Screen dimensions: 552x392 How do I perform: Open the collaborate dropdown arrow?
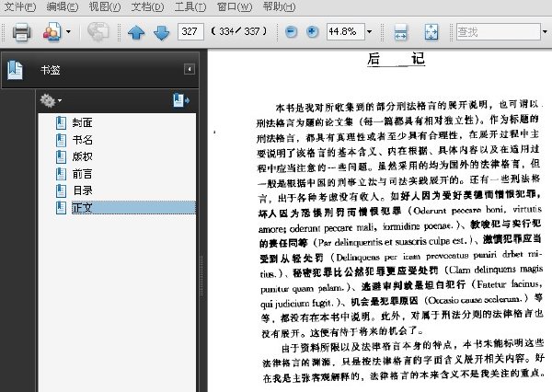[x=69, y=31]
